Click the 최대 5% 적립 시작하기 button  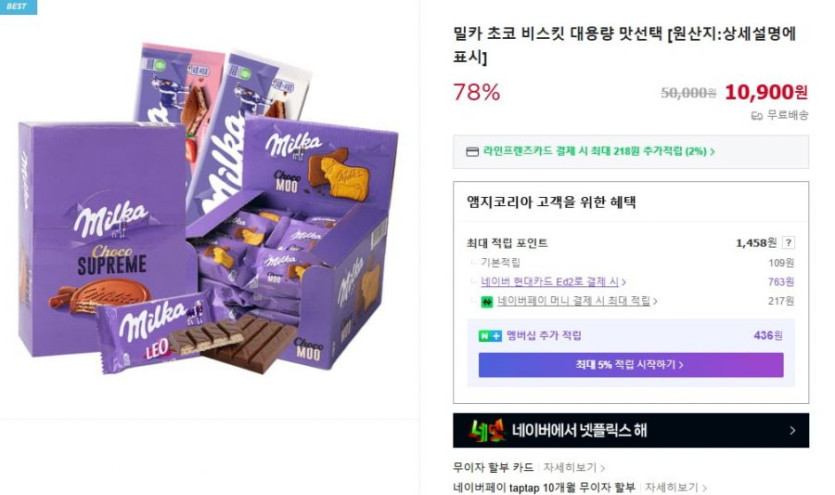point(631,365)
